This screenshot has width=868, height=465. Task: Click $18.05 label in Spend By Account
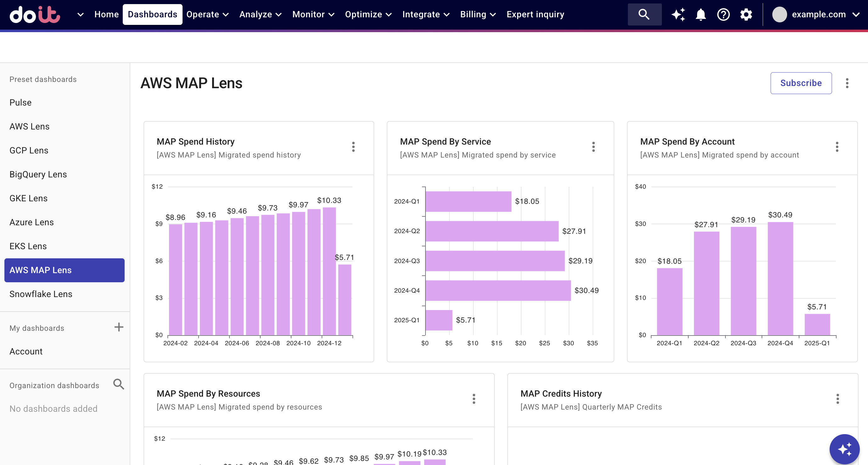(669, 261)
